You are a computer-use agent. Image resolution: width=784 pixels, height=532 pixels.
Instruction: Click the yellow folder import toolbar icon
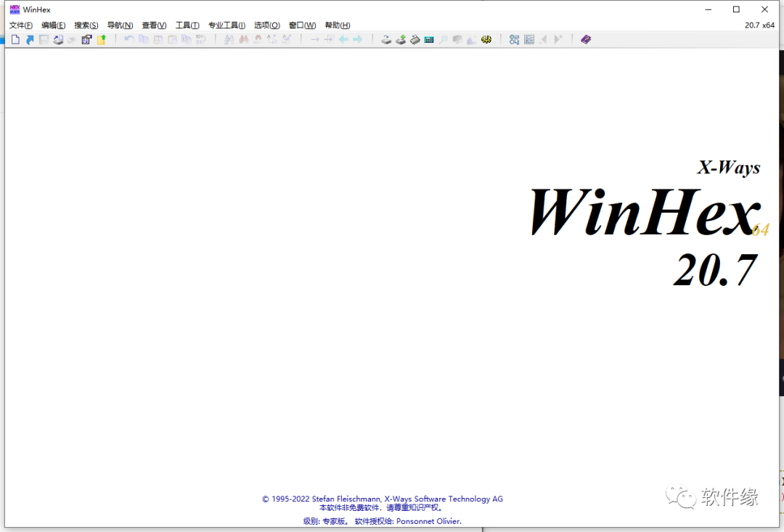coord(102,39)
